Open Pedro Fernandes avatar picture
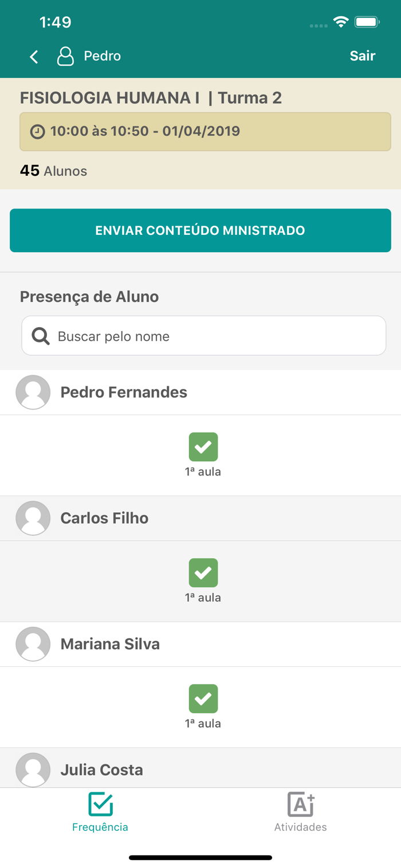Viewport: 401px width, 868px height. (x=33, y=392)
